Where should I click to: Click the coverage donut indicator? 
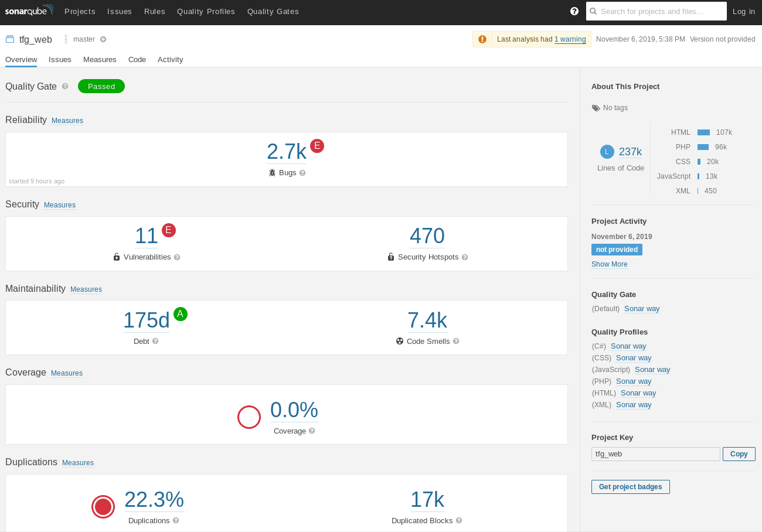point(249,417)
